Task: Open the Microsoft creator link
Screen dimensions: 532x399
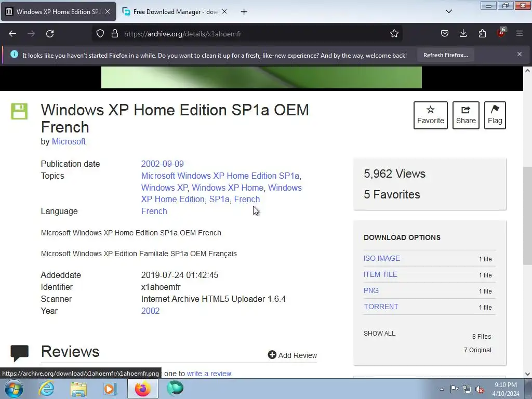Action: (x=69, y=141)
